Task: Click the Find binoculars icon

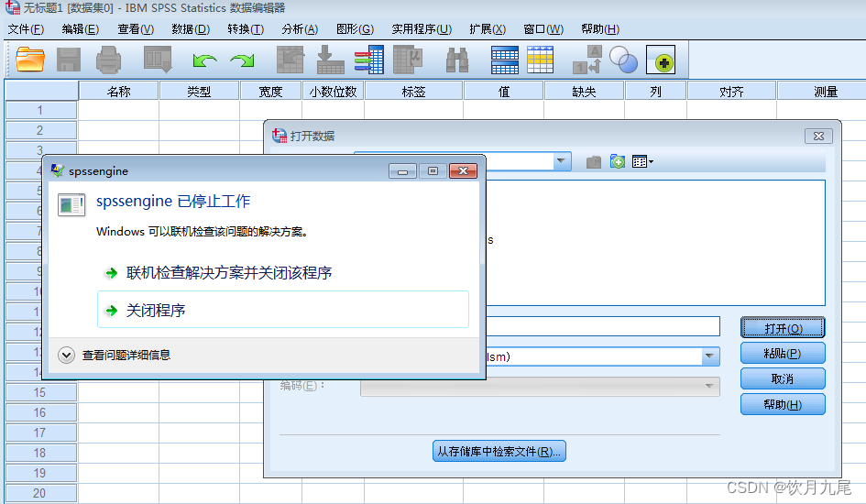Action: point(457,60)
